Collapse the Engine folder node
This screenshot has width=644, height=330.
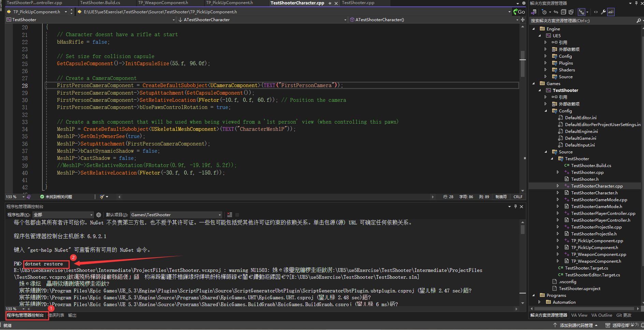coord(534,29)
